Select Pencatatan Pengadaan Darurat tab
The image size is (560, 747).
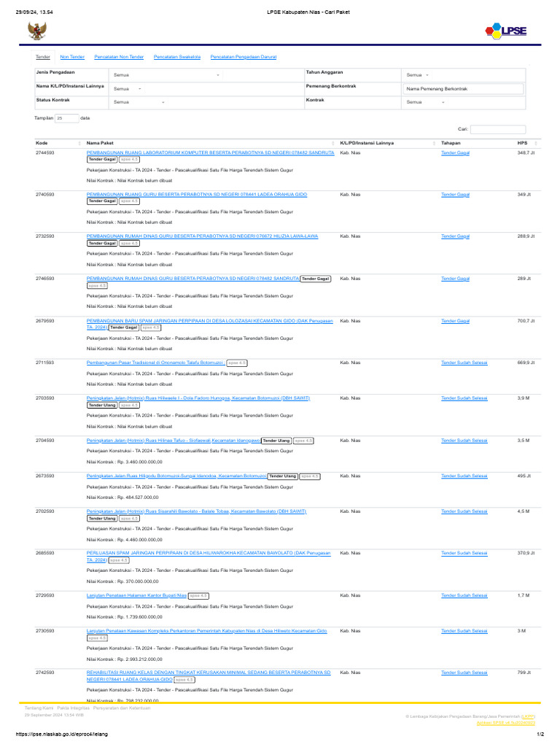coord(244,57)
